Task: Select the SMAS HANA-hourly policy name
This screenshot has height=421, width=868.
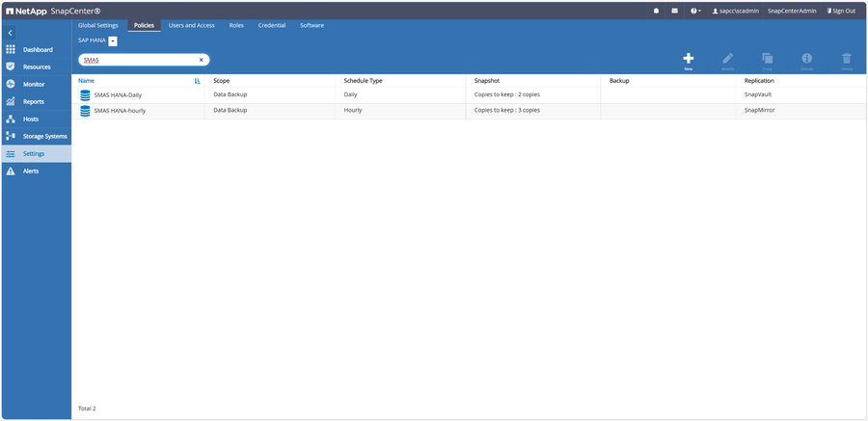Action: (120, 111)
